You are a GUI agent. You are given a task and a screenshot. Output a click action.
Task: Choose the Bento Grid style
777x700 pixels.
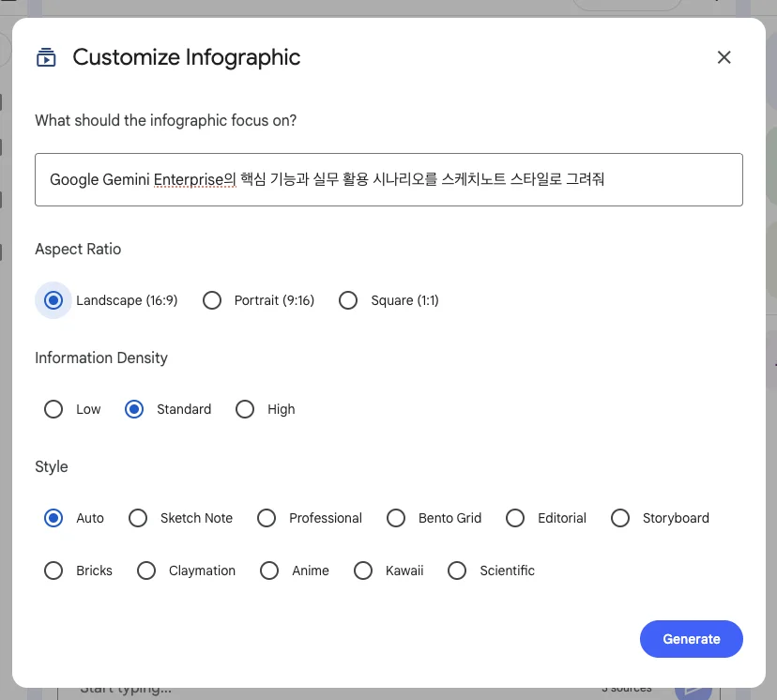click(396, 518)
